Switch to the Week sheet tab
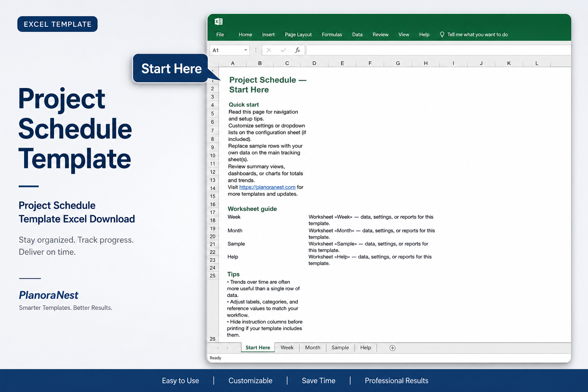 click(287, 348)
